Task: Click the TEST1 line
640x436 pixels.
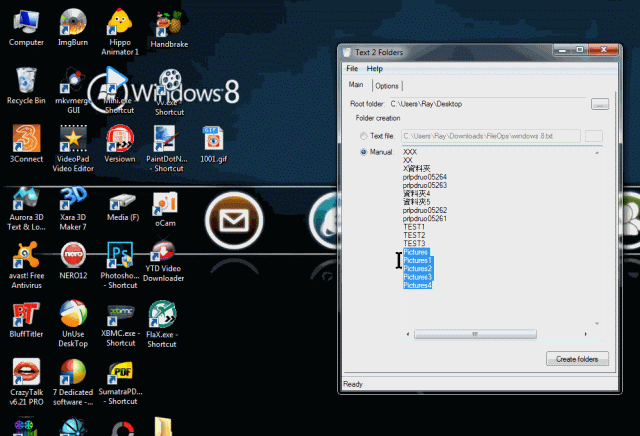Action: [x=414, y=227]
